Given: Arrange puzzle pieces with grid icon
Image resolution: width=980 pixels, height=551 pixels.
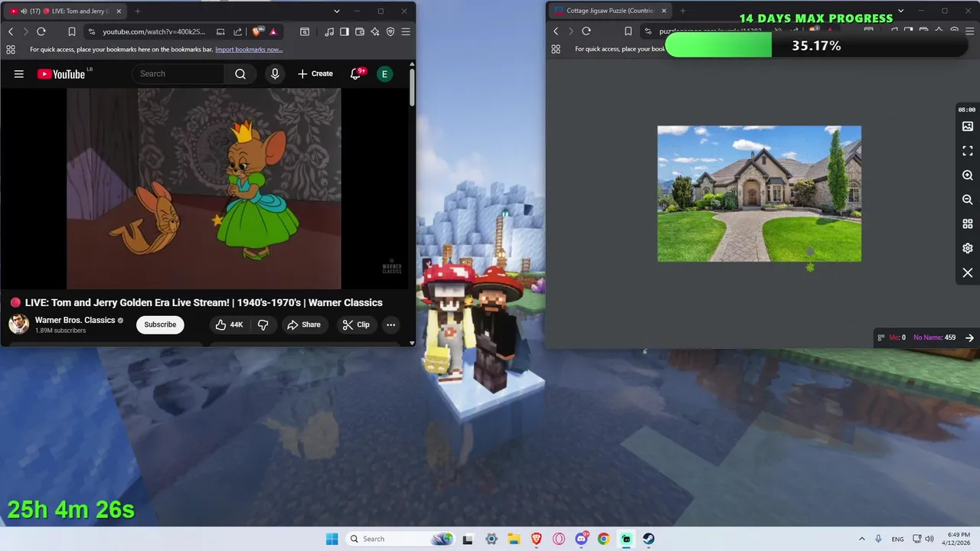Looking at the screenshot, I should 968,224.
